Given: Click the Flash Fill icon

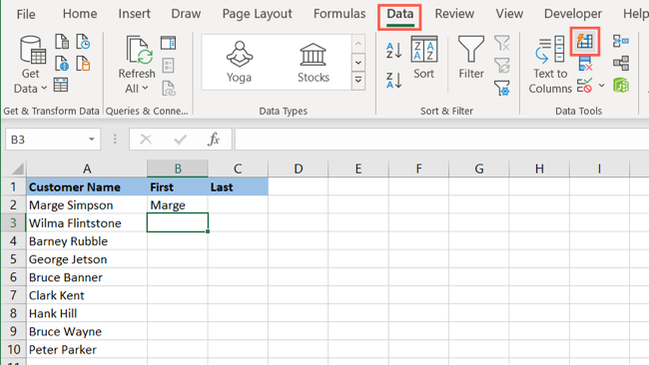Looking at the screenshot, I should [x=585, y=41].
